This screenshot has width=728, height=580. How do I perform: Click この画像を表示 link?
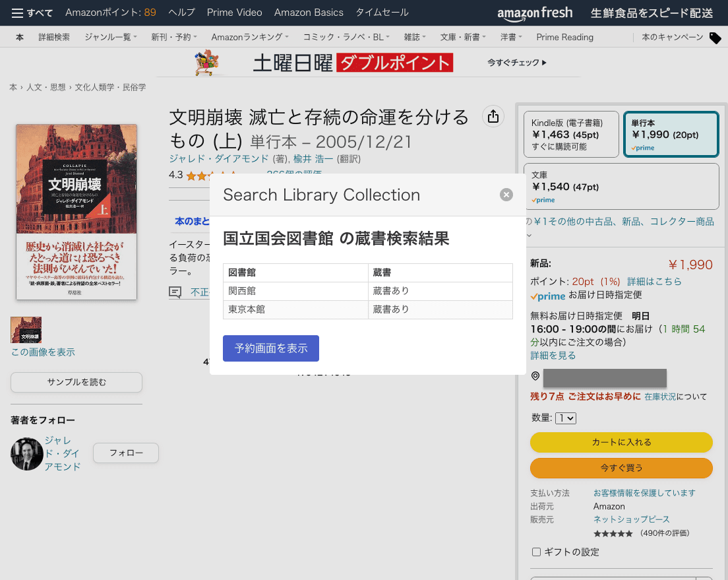click(x=43, y=352)
